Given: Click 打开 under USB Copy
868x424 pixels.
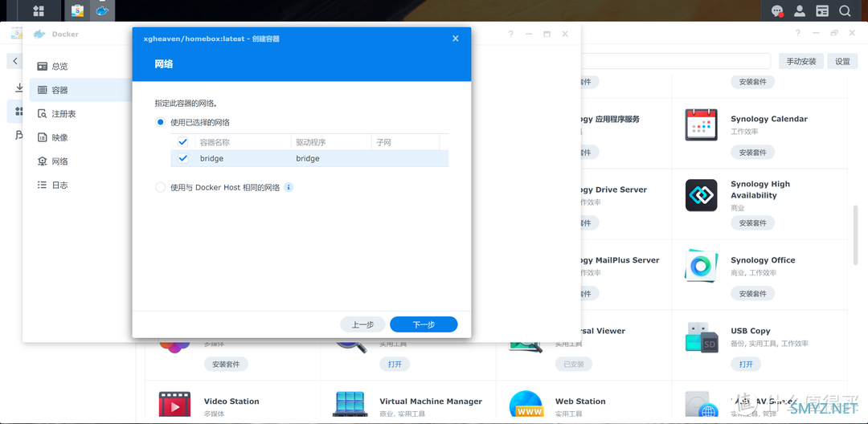Looking at the screenshot, I should (x=746, y=365).
